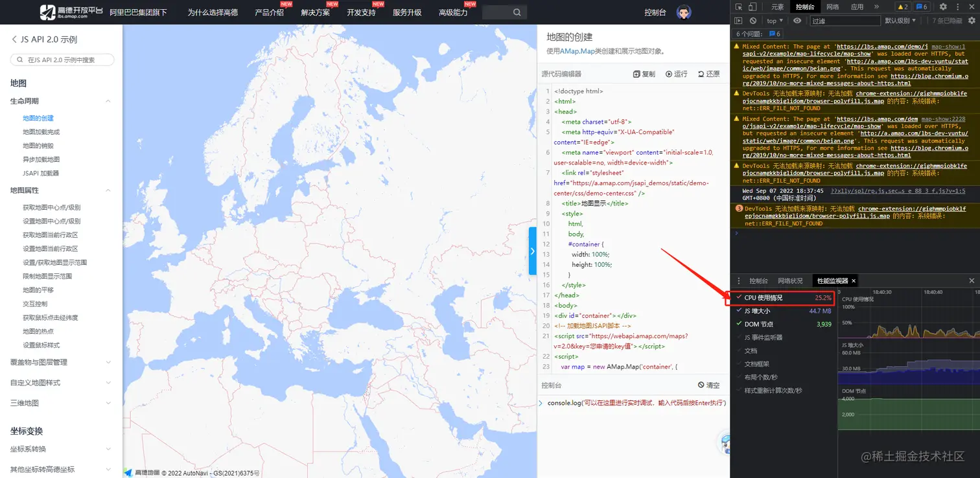Open 解决方案 in the top navigation
980x478 pixels.
[x=315, y=12]
